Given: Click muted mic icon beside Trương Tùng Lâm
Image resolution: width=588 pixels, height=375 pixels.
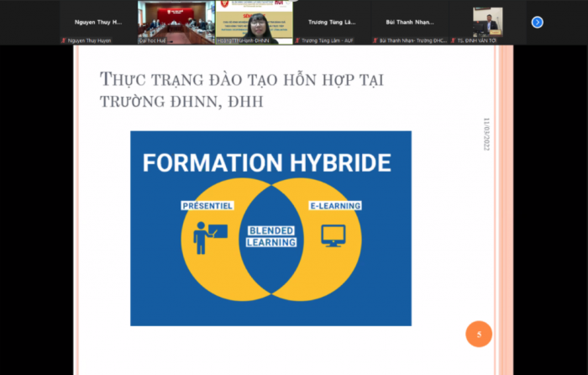Looking at the screenshot, I should coord(297,40).
